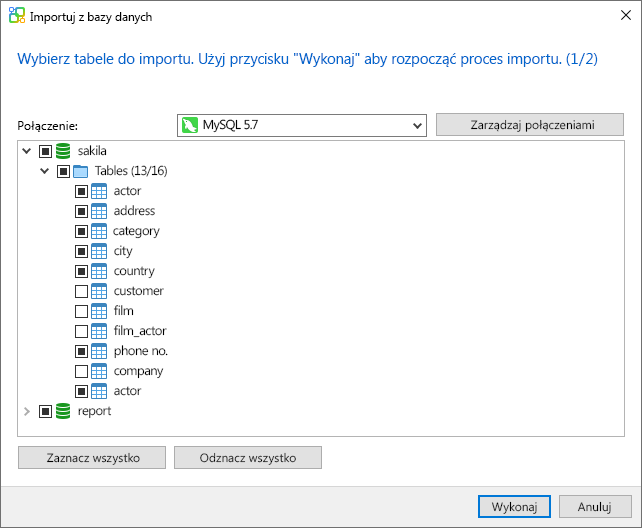Collapse the Tables folder node

tap(45, 171)
